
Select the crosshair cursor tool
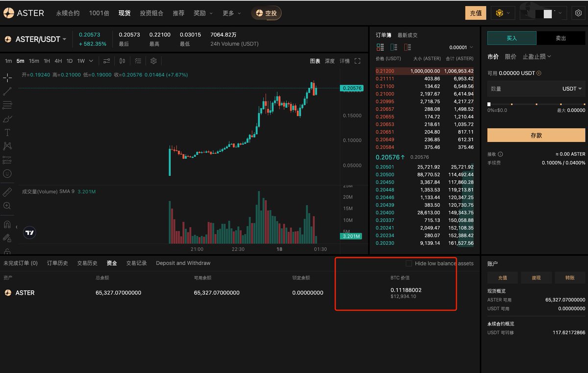click(x=7, y=77)
